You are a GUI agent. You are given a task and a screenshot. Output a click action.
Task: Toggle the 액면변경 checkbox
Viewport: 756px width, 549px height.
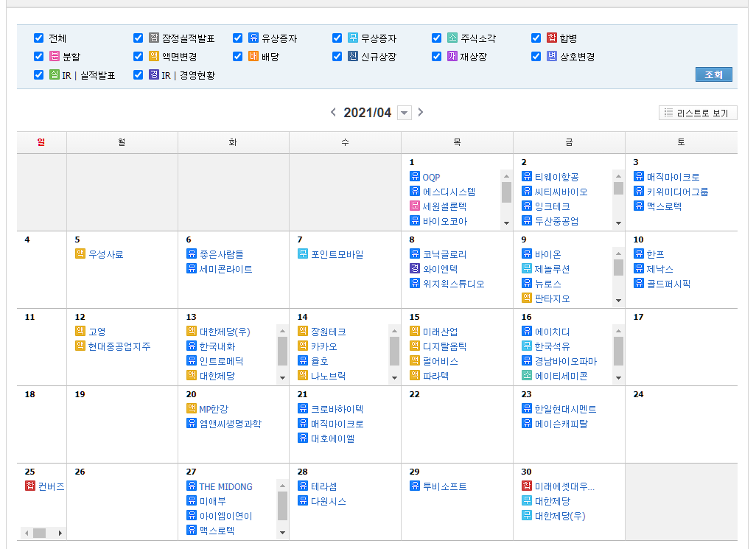pos(139,57)
